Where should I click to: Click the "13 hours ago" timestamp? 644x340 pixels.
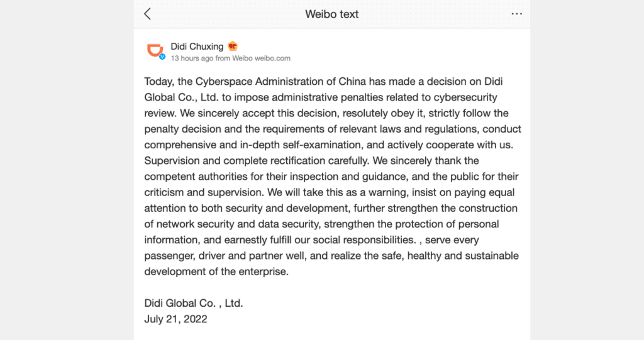pos(192,58)
